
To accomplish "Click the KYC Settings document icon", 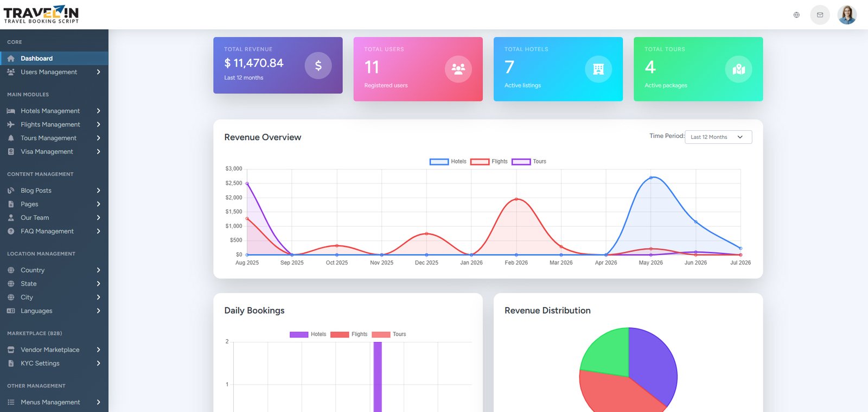I will (x=11, y=364).
